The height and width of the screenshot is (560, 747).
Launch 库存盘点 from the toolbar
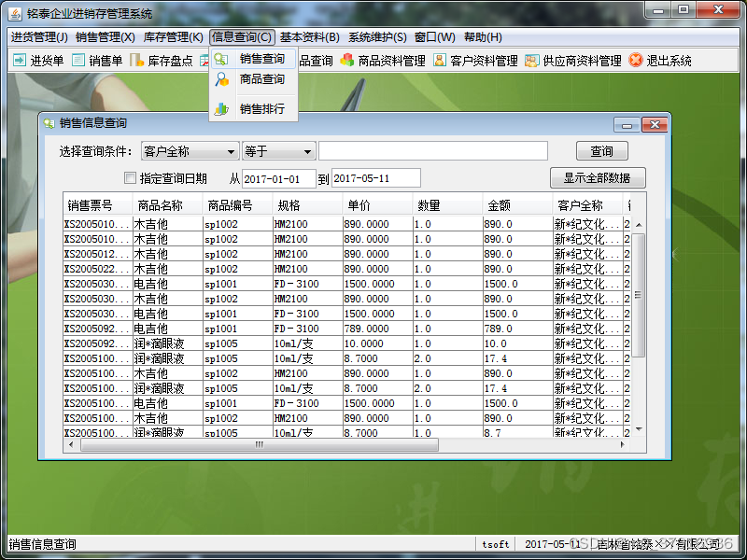[x=162, y=59]
